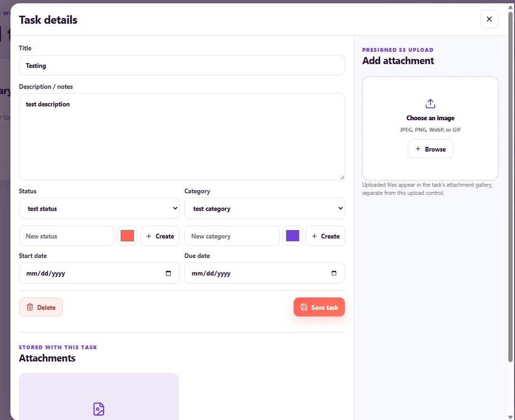Close the Task details dialog

pos(489,19)
